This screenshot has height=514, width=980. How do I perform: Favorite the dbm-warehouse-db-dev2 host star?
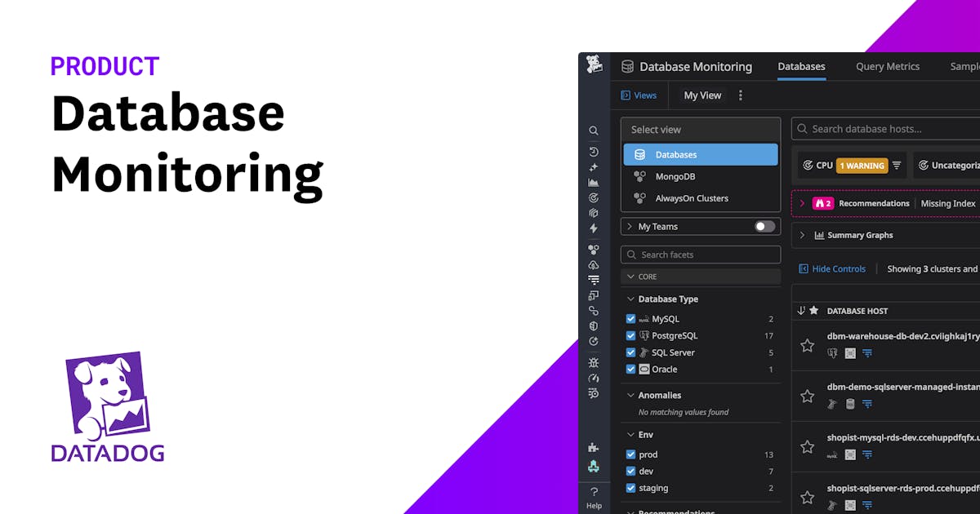(x=807, y=346)
